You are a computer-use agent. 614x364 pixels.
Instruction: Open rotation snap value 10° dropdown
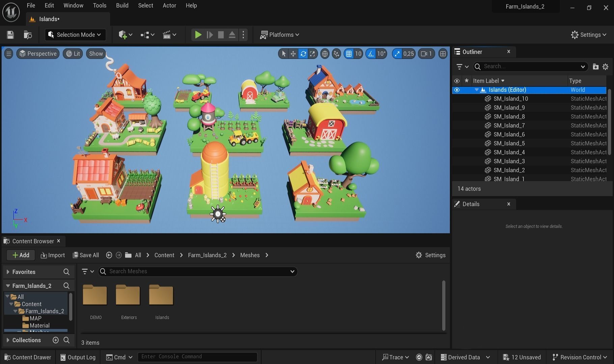(381, 54)
